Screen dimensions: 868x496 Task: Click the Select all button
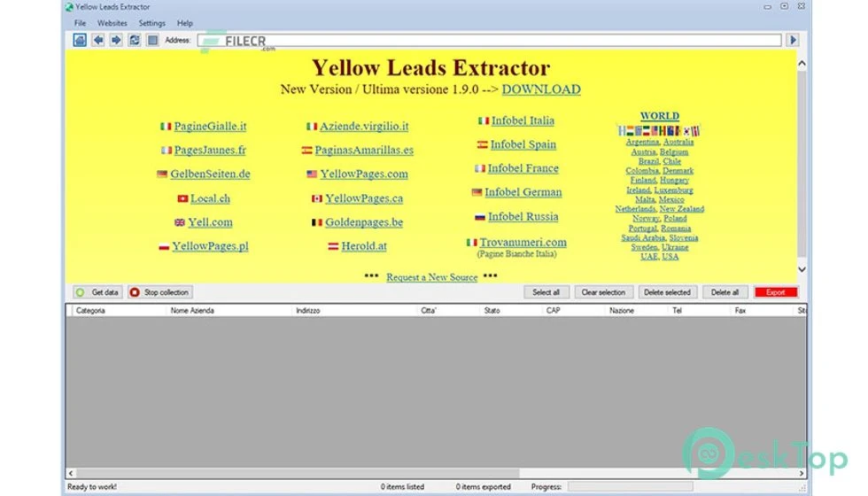pos(546,292)
